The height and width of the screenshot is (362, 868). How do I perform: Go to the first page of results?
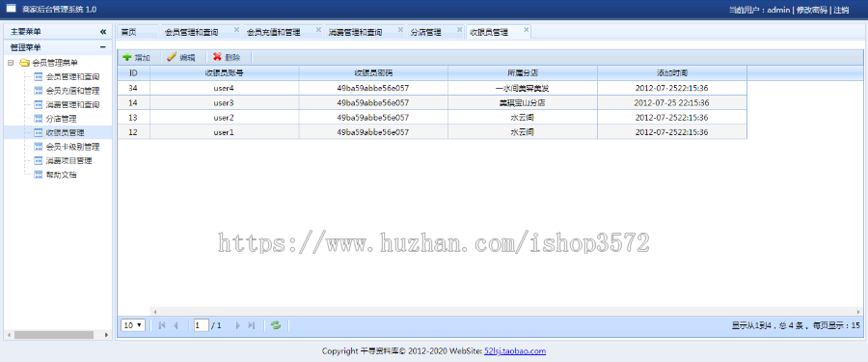click(162, 325)
